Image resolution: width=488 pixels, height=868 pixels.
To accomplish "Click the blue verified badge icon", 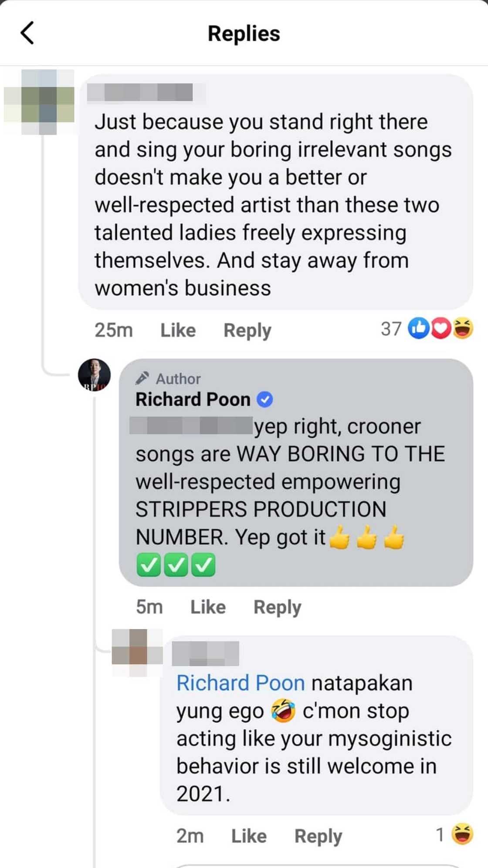I will pos(265,399).
